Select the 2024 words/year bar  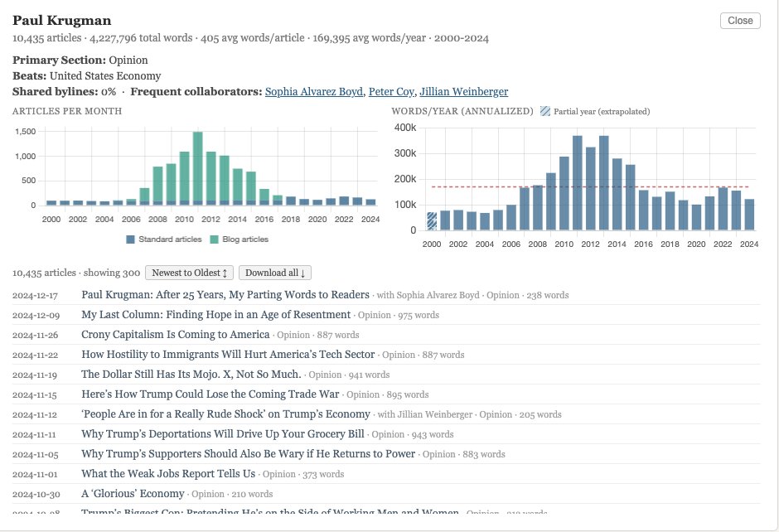pyautogui.click(x=749, y=215)
